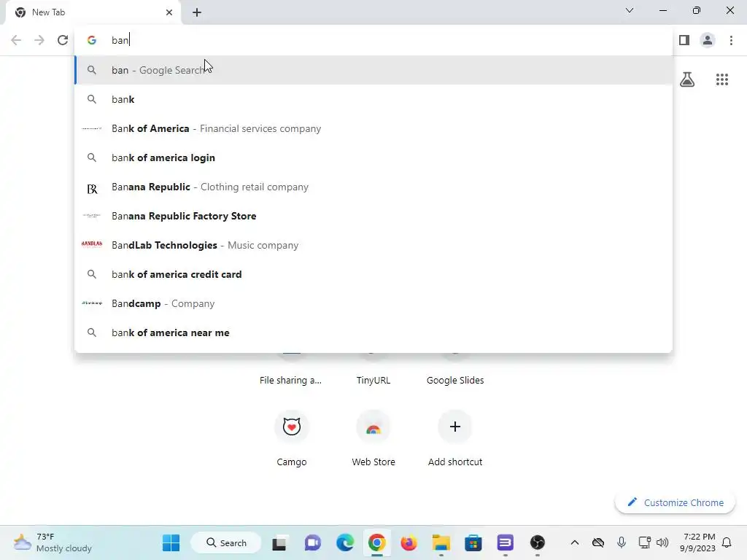Select Bank of America financial services suggestion
The image size is (747, 560).
point(373,128)
